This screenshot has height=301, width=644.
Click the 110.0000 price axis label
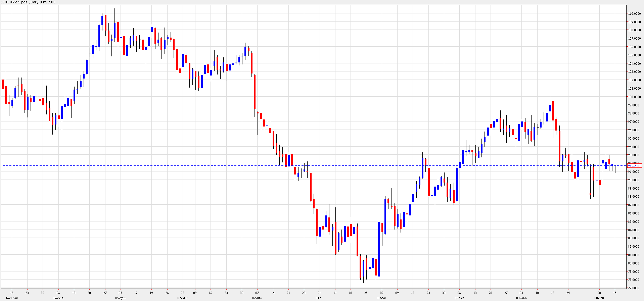tap(634, 14)
